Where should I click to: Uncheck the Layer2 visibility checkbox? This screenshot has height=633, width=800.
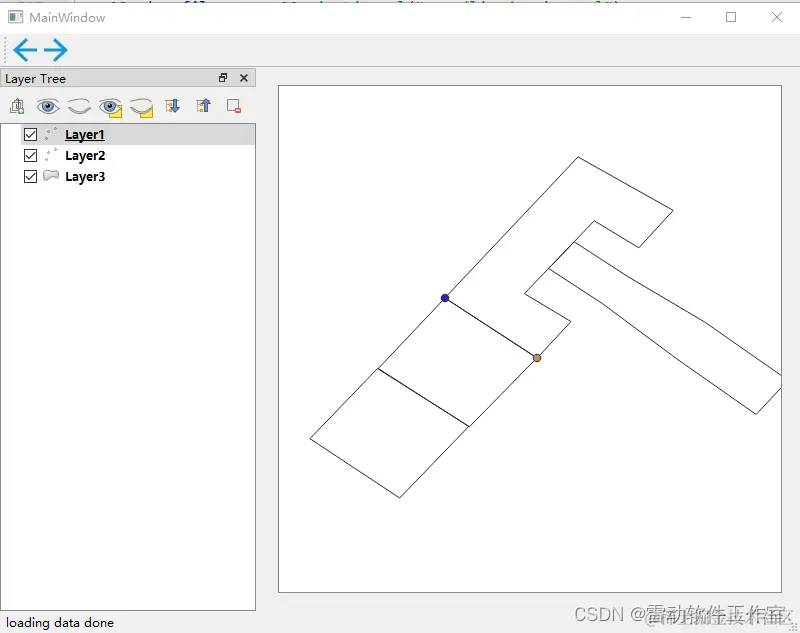pyautogui.click(x=31, y=156)
